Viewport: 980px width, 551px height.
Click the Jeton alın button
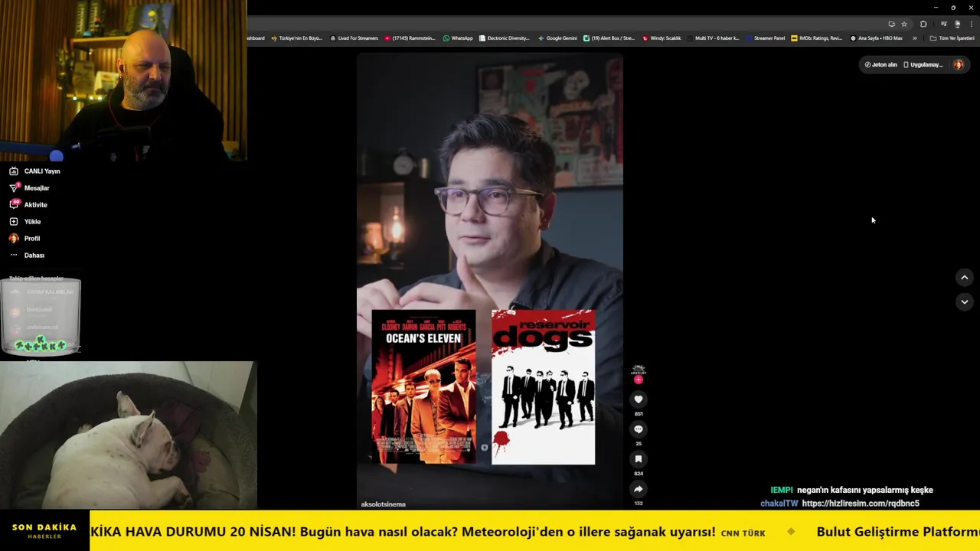(880, 65)
